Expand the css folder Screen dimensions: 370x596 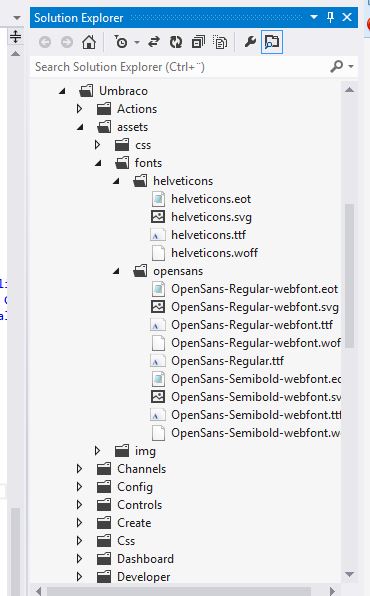tap(97, 145)
